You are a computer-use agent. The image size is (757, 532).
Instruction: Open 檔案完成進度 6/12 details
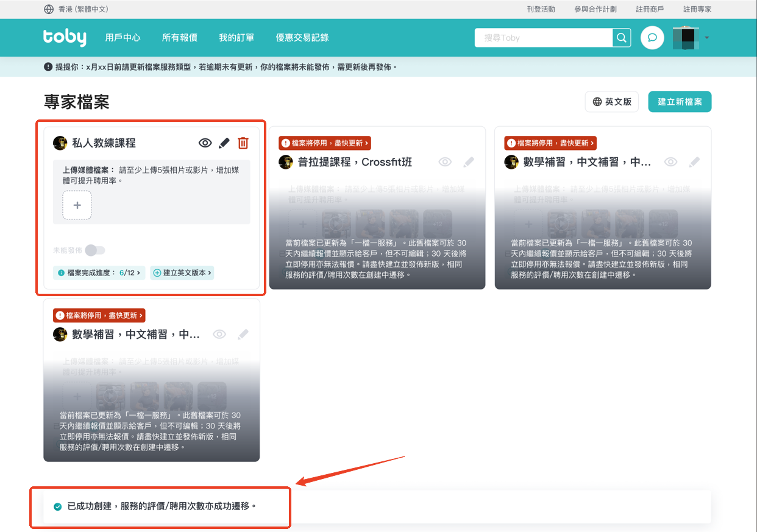[x=99, y=273]
